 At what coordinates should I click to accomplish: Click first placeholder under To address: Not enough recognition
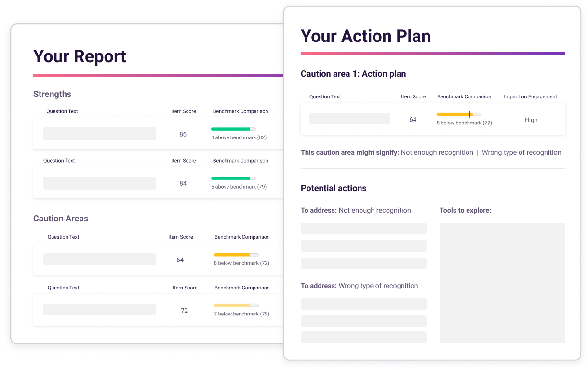point(363,229)
